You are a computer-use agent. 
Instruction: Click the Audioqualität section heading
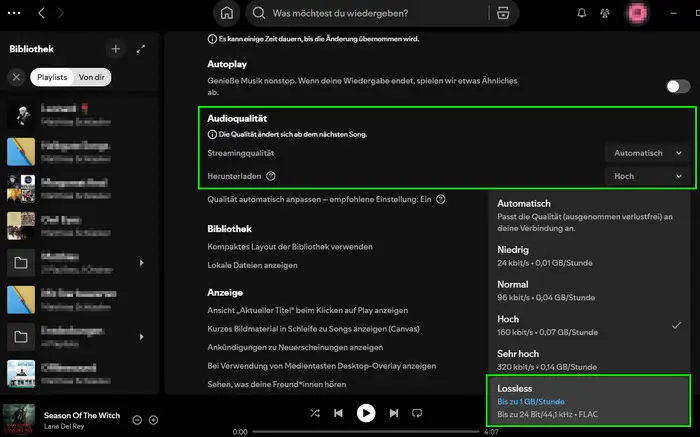(x=237, y=118)
